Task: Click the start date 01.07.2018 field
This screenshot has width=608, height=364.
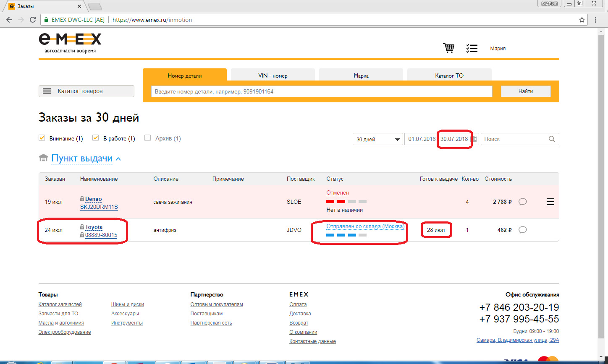Action: pos(422,139)
